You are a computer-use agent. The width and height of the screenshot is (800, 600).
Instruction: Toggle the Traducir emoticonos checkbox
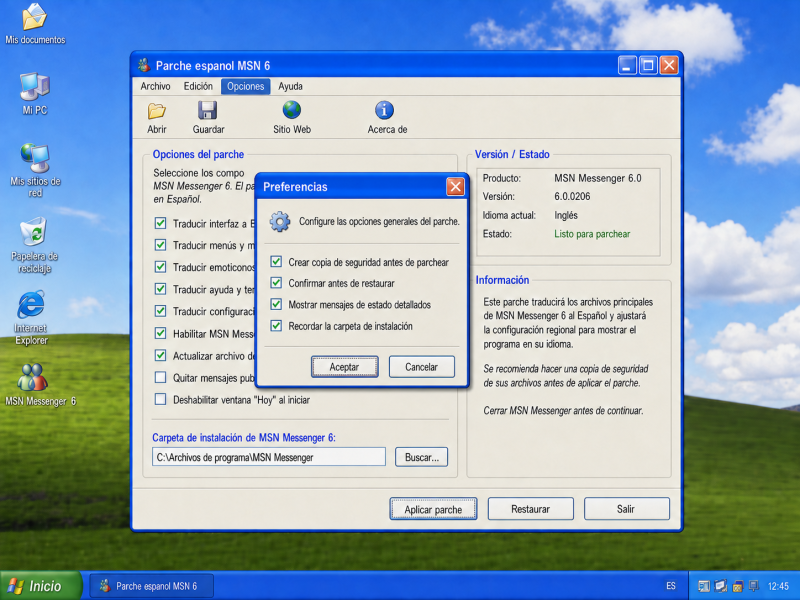[x=160, y=267]
